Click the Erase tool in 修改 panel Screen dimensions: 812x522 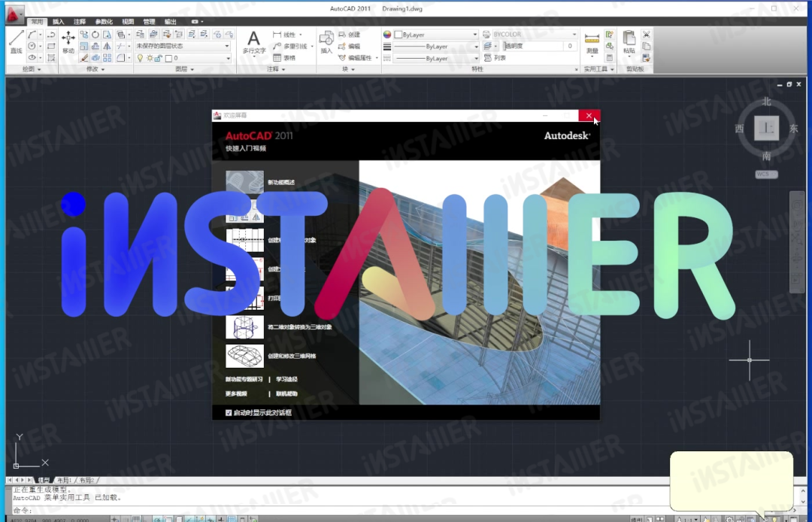tap(84, 58)
